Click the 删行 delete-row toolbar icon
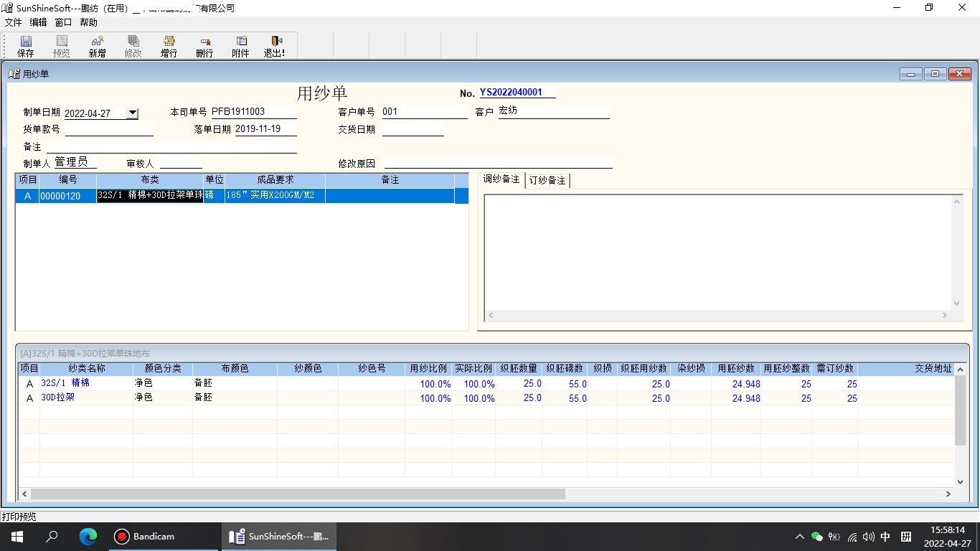Viewport: 980px width, 551px height. click(204, 47)
